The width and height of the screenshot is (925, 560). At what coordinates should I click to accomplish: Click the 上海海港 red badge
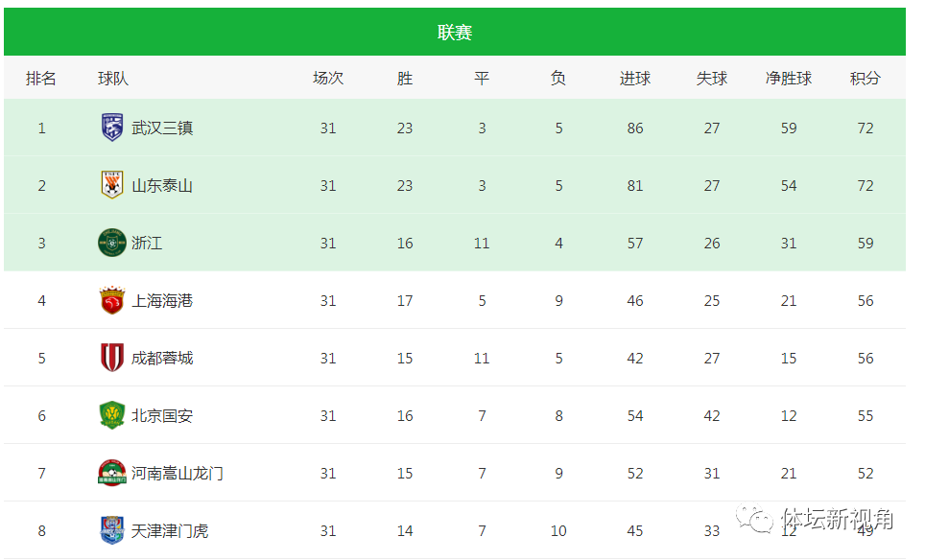[x=112, y=300]
